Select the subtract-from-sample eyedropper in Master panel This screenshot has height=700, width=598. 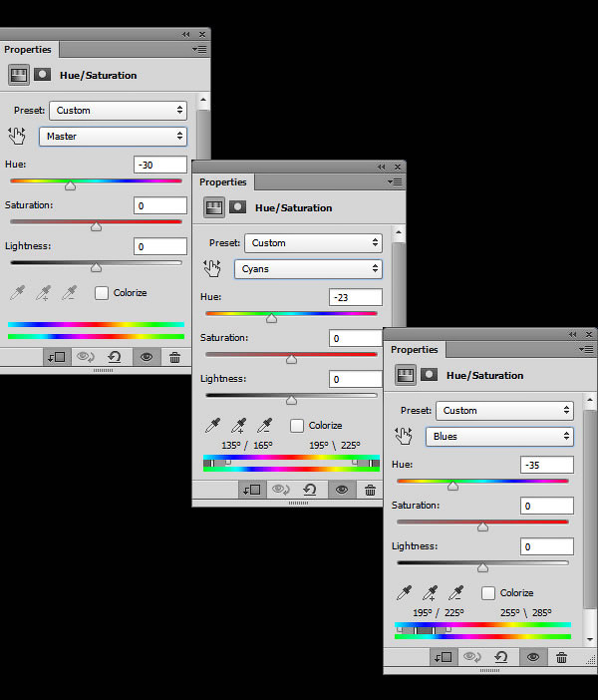(x=69, y=293)
